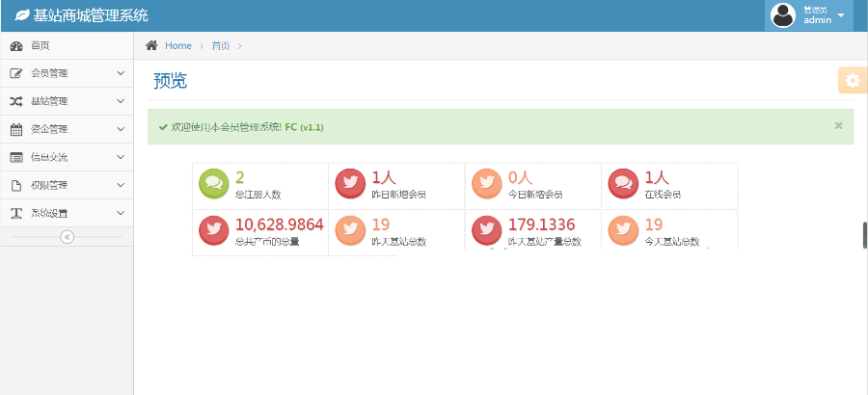Click the 昨天基站产量总数 label

pyautogui.click(x=545, y=242)
